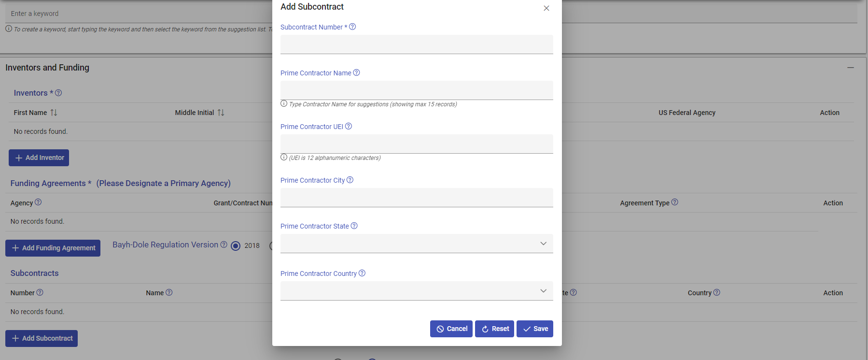Click help icon next to Agreement Type column
Viewport: 868px width, 360px height.
[x=675, y=202]
